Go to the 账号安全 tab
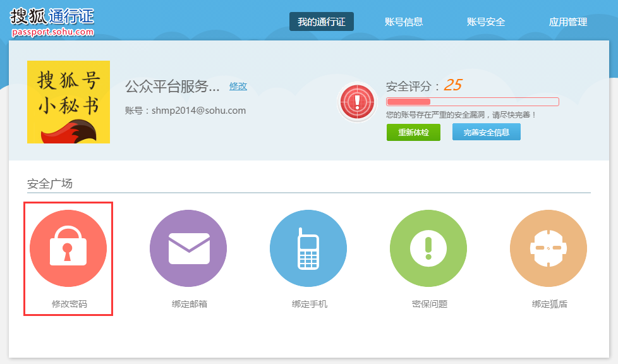The height and width of the screenshot is (364, 618). point(486,21)
